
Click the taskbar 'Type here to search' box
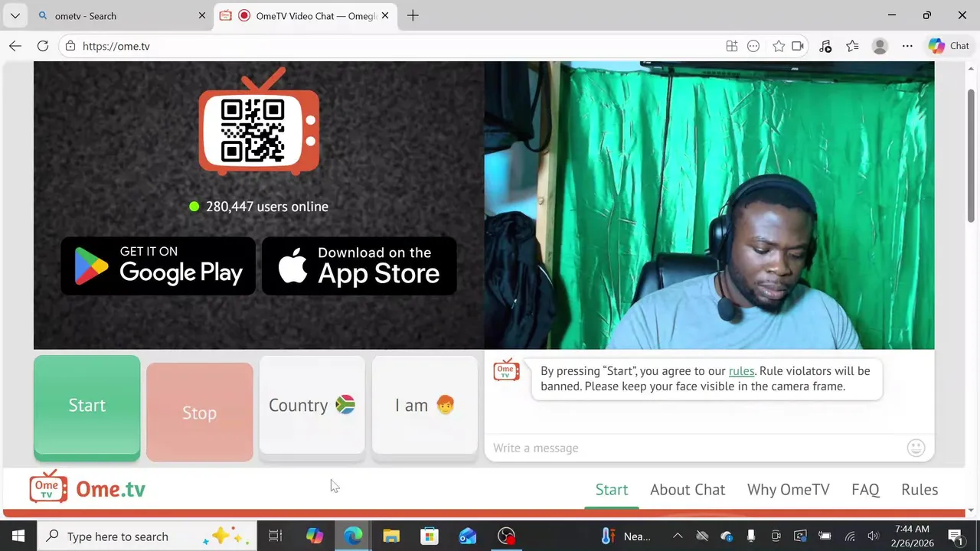pos(148,536)
